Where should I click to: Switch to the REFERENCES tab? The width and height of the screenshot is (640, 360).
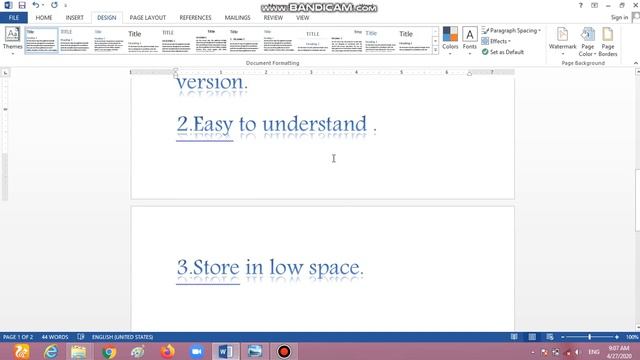[x=196, y=18]
